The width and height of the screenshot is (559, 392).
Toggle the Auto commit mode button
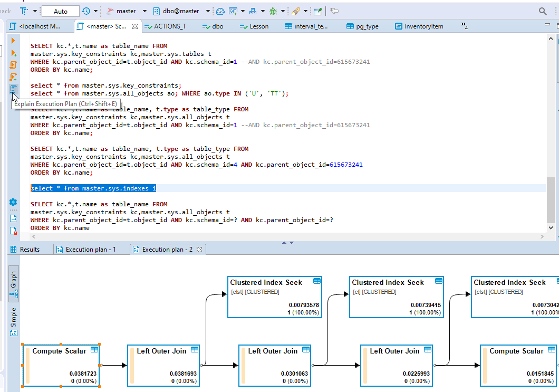click(x=60, y=11)
